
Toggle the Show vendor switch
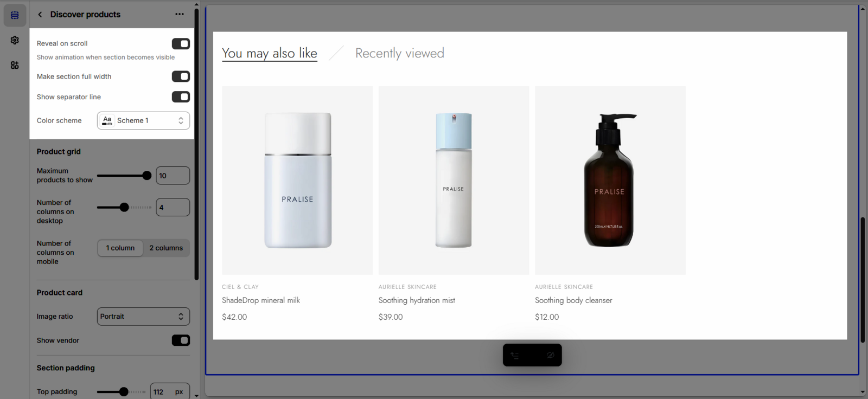coord(181,340)
